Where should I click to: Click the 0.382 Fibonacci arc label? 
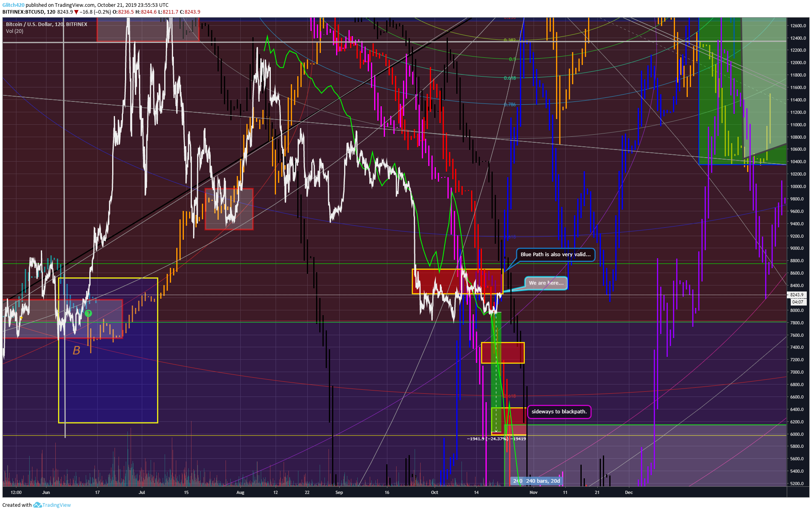click(510, 40)
